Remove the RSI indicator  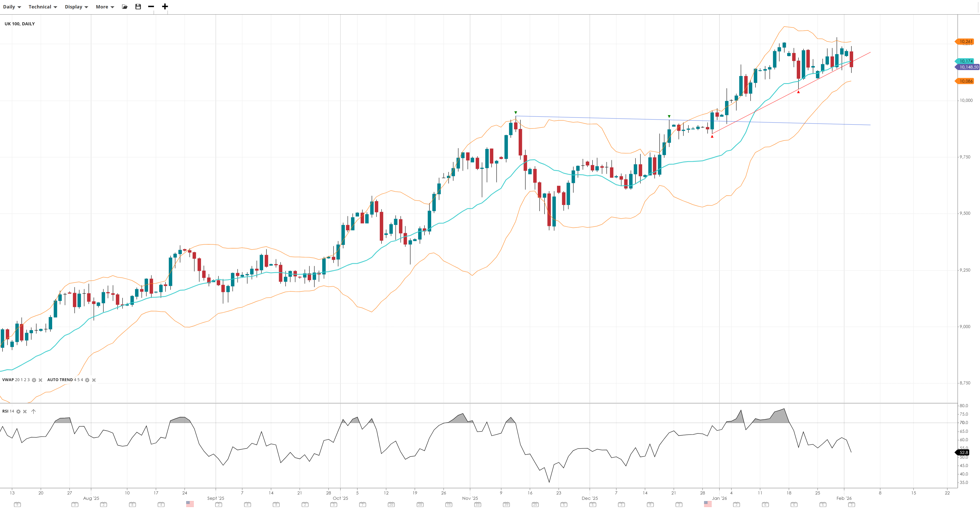25,412
